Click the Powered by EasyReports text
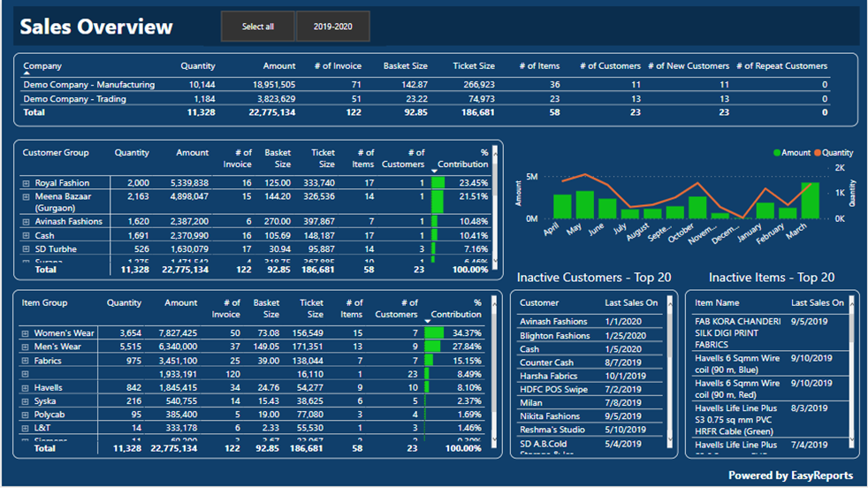 [790, 476]
